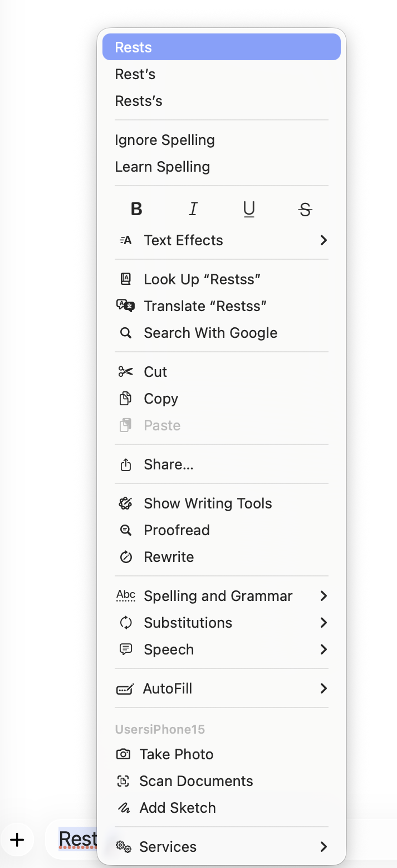This screenshot has width=397, height=868.
Task: Toggle underline formatting in context menu
Action: (249, 209)
